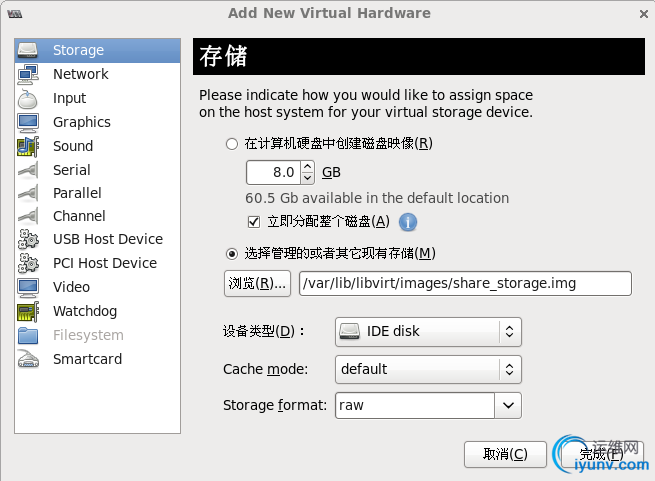
Task: Select the Watchdog hardware icon
Action: coord(28,311)
